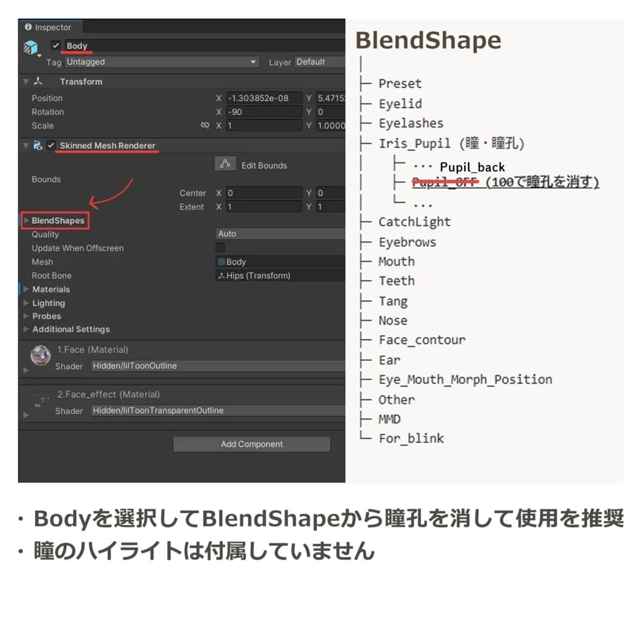Open the Tag dropdown showing Untagged
The width and height of the screenshot is (644, 644).
162,62
